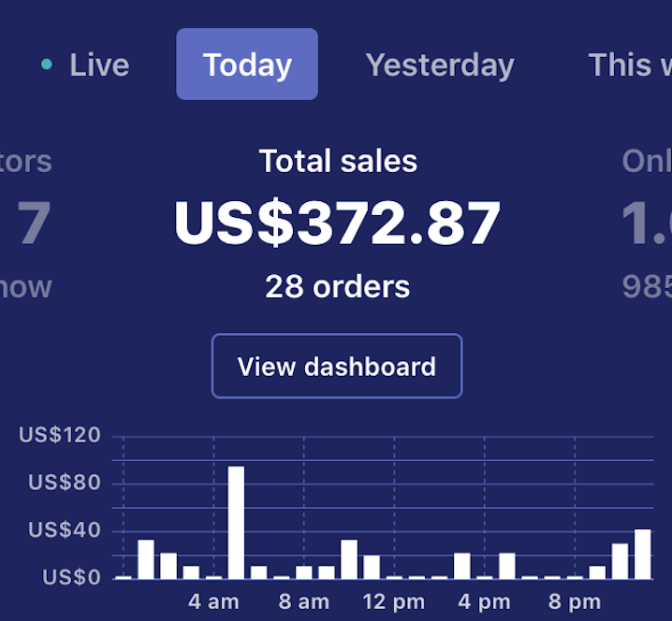
Task: Click the green Live indicator dot
Action: (x=47, y=65)
